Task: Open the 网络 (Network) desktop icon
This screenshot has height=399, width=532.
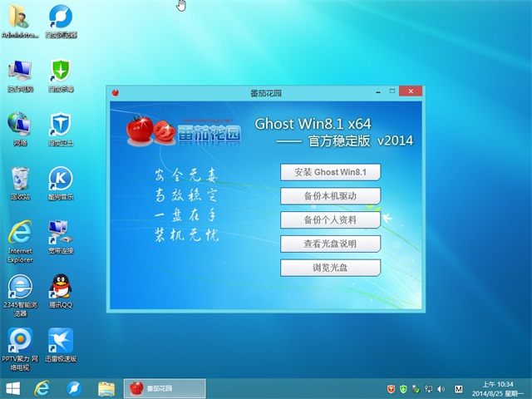Action: pos(20,125)
